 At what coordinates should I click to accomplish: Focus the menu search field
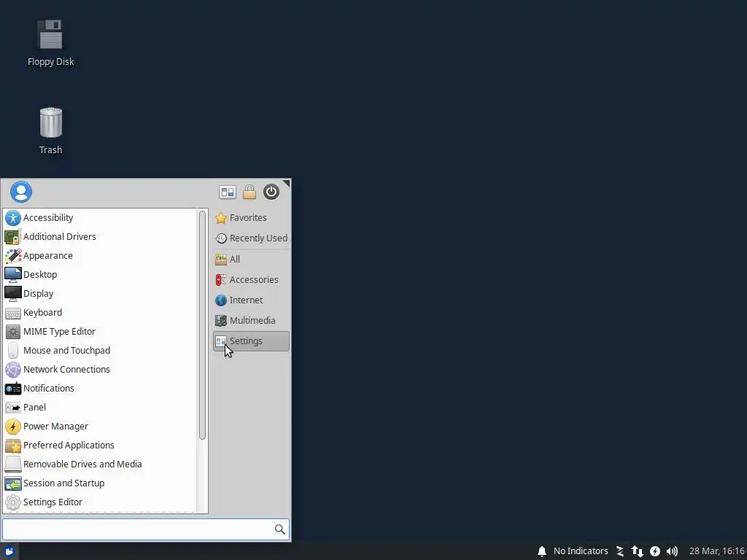click(x=145, y=529)
